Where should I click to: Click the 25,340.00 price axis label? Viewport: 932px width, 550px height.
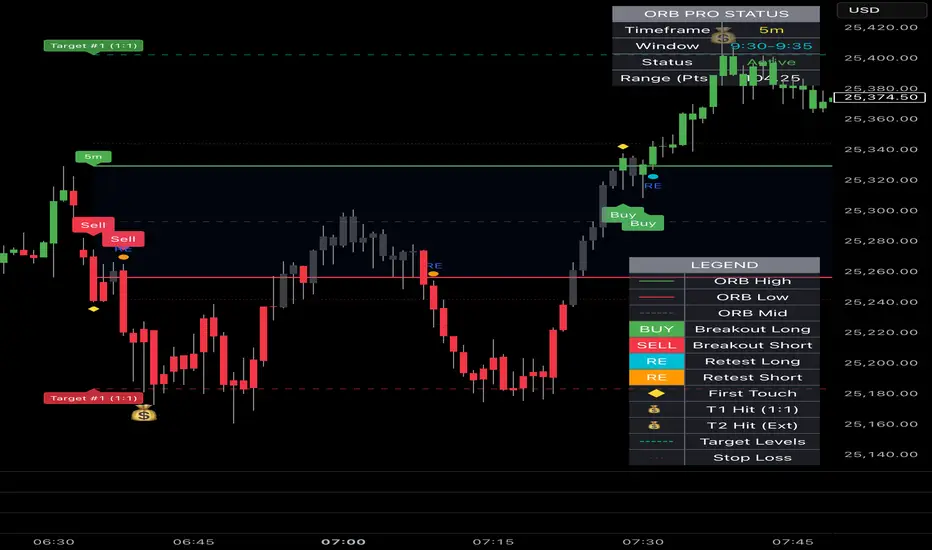880,149
